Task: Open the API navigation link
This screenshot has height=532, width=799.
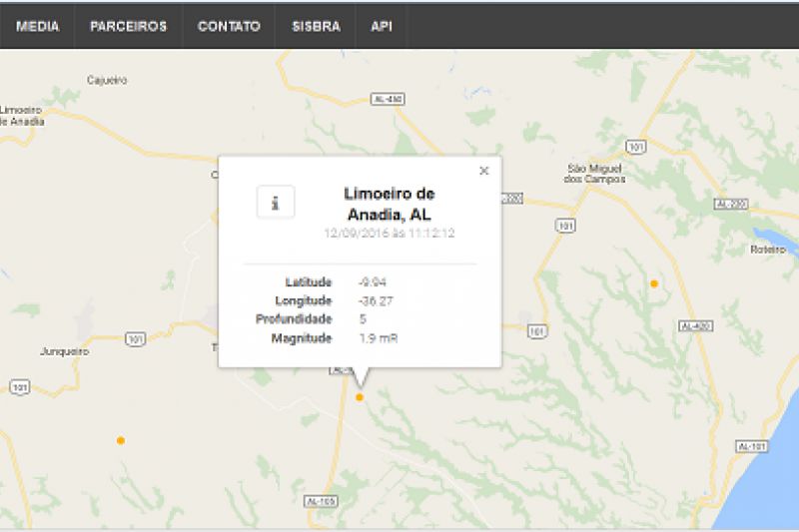Action: coord(382,27)
